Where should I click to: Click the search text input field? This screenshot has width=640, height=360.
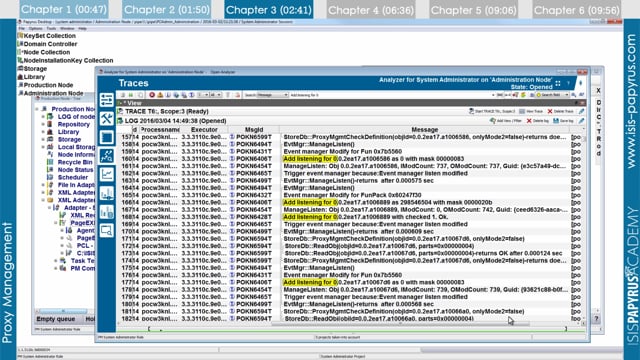coord(390,95)
